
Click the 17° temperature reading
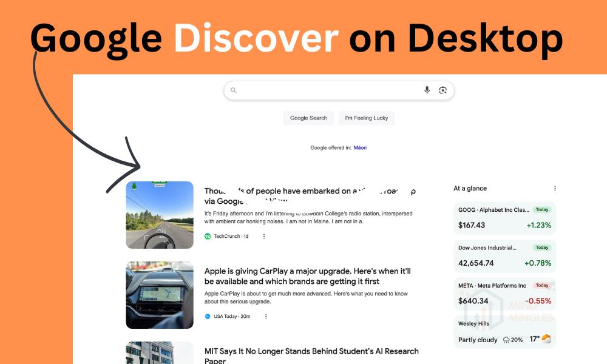click(534, 339)
